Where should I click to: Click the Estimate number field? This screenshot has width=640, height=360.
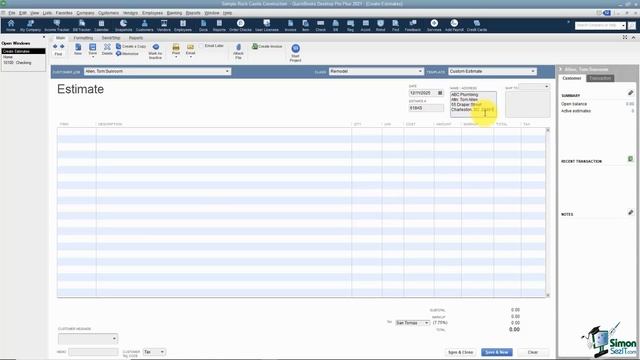(x=426, y=108)
